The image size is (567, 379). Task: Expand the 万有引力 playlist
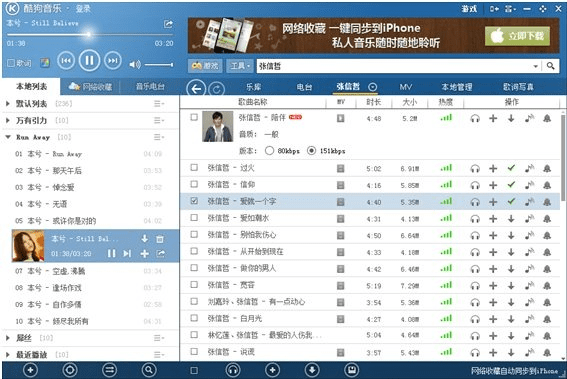pyautogui.click(x=8, y=120)
